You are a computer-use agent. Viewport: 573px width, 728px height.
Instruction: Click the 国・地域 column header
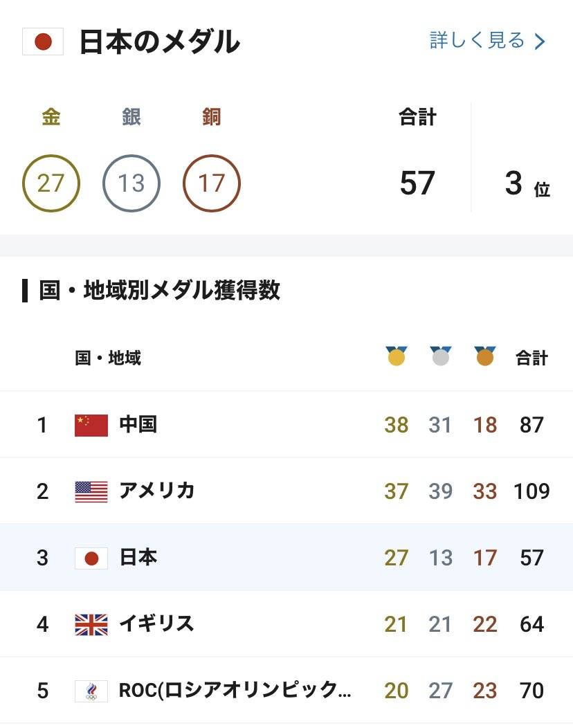tap(108, 358)
